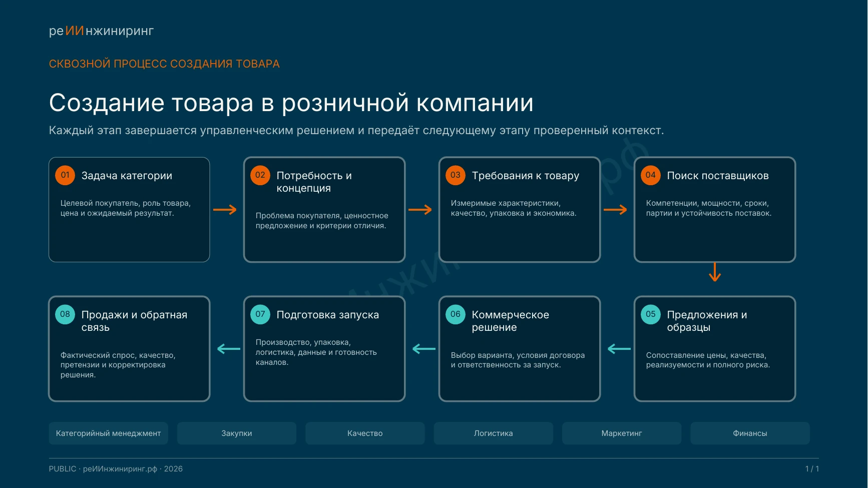Click the title Подготовка запуска
Screen dimensions: 868x488
[328, 315]
